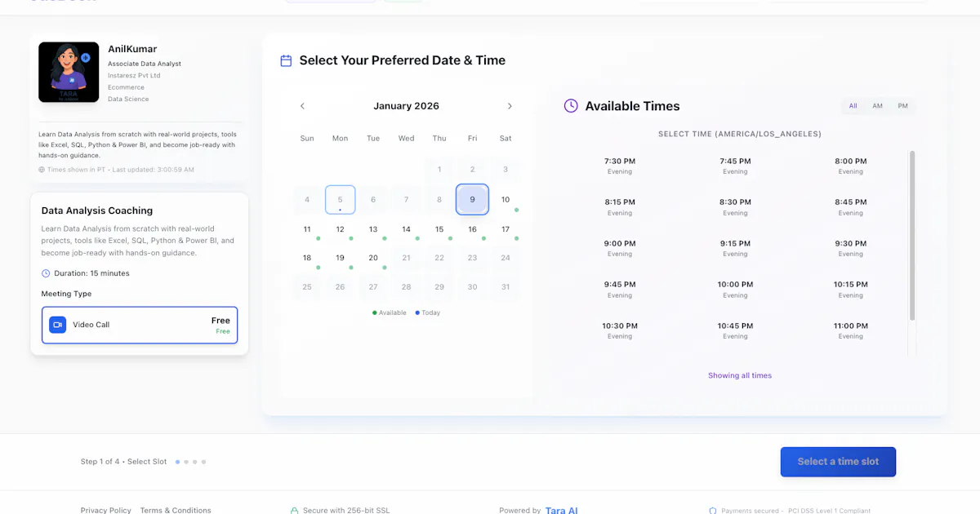Choose January 19 on the calendar
The image size is (980, 514).
pyautogui.click(x=341, y=258)
